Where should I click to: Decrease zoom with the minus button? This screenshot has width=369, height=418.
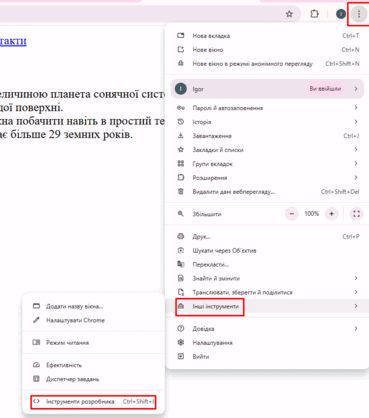(x=291, y=214)
